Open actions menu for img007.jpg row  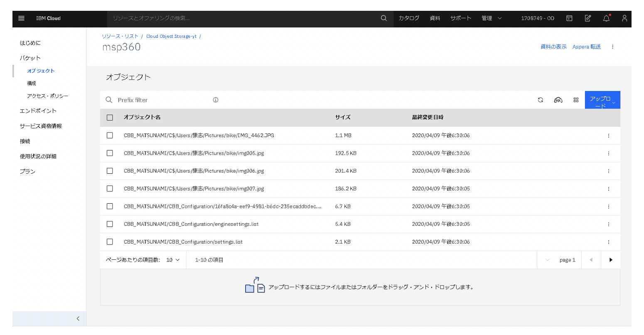tap(609, 189)
